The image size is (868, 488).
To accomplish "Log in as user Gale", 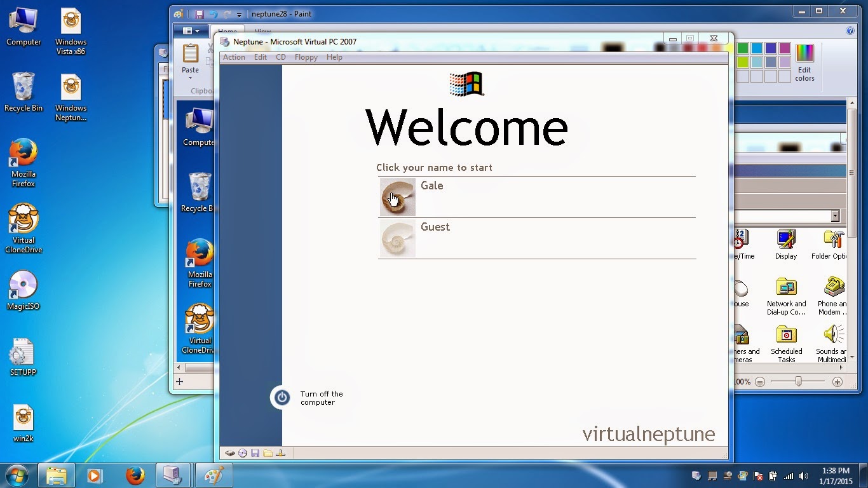I will pyautogui.click(x=537, y=197).
